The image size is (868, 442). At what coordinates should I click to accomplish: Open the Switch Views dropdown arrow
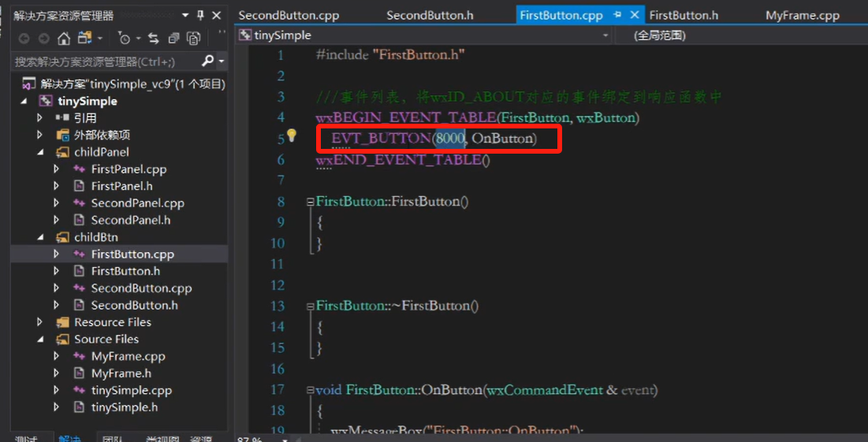pyautogui.click(x=100, y=39)
